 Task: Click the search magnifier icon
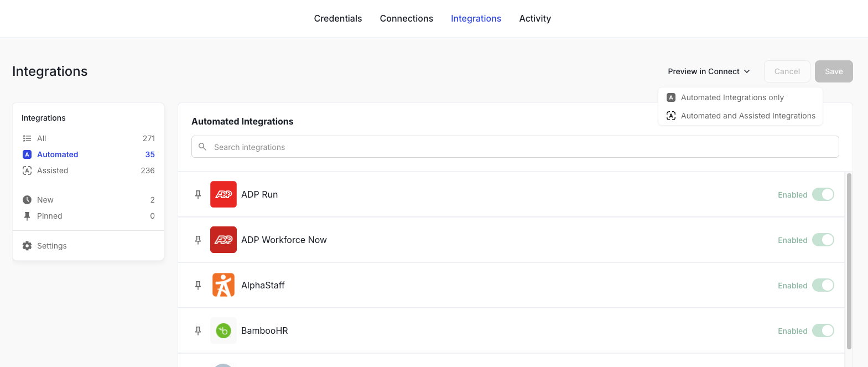(x=202, y=147)
